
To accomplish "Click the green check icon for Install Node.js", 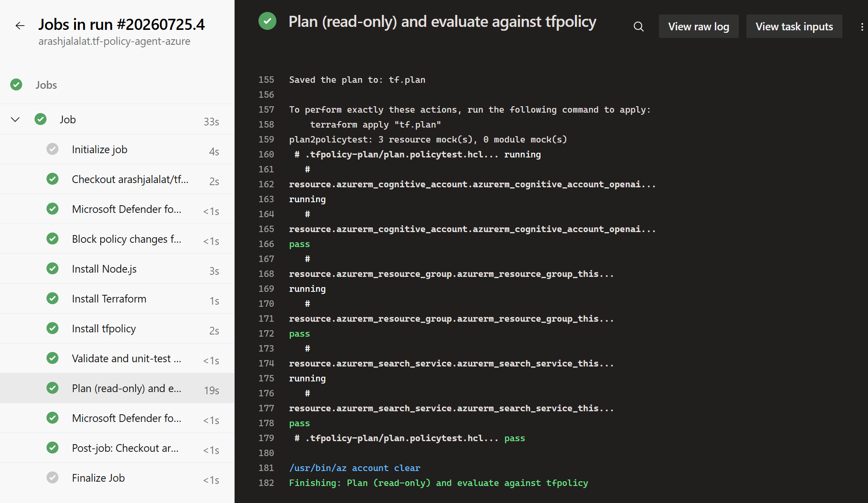I will (x=52, y=268).
